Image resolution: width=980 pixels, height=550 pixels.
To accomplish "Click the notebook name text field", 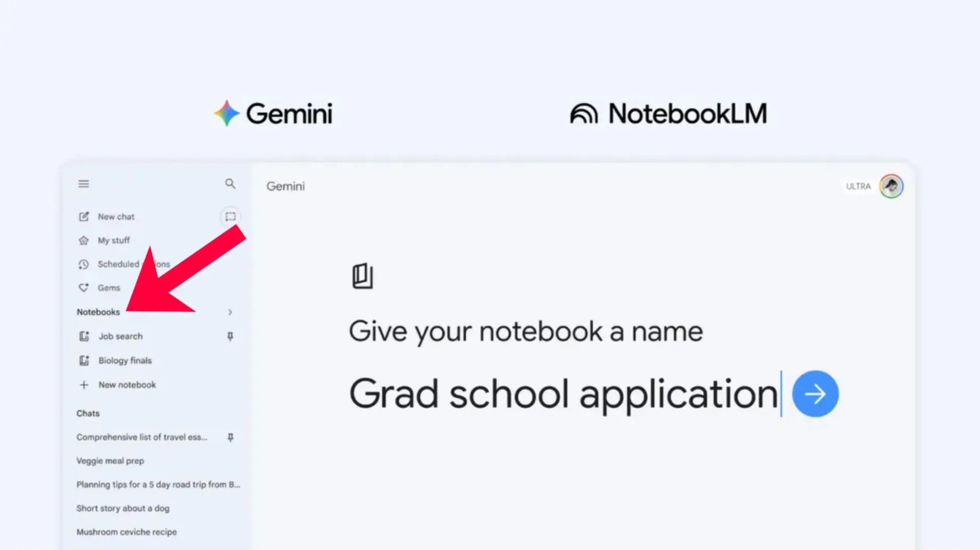I will (x=563, y=394).
